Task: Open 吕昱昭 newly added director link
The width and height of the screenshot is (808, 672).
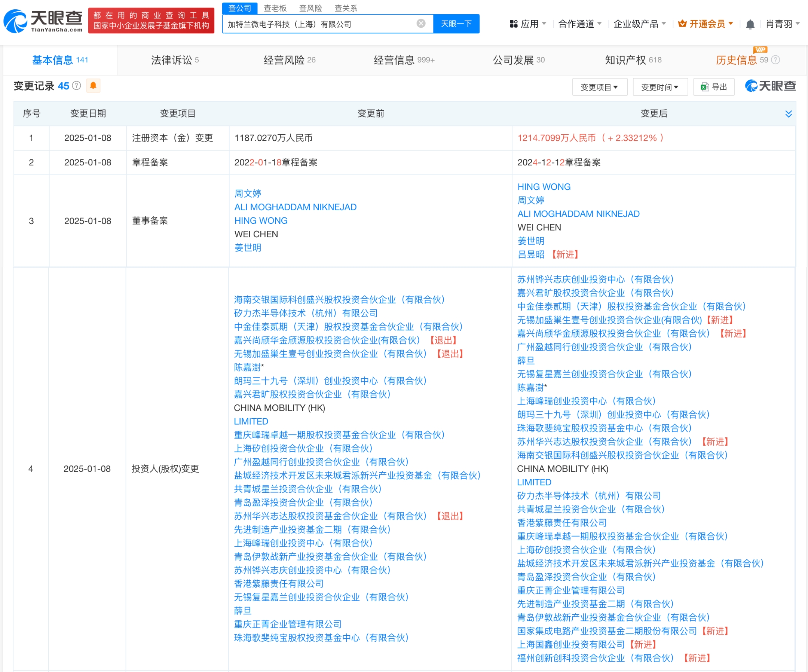Action: point(530,254)
